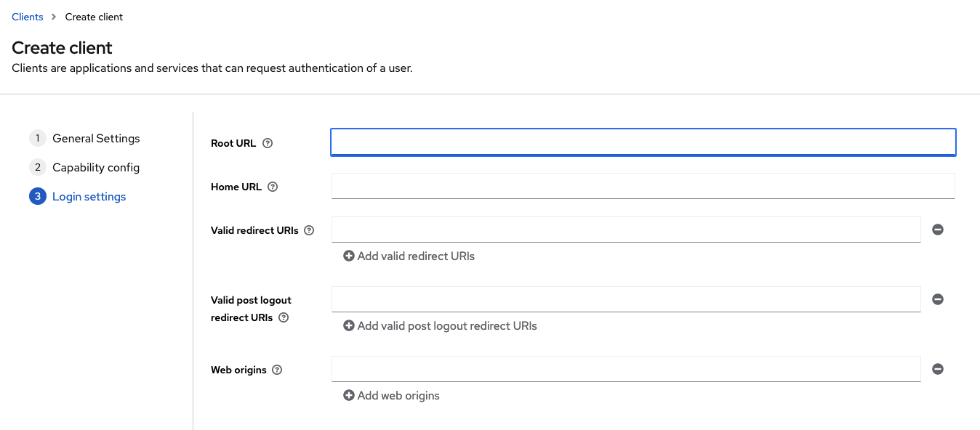This screenshot has height=430, width=980.
Task: Add valid redirect URIs
Action: 409,256
